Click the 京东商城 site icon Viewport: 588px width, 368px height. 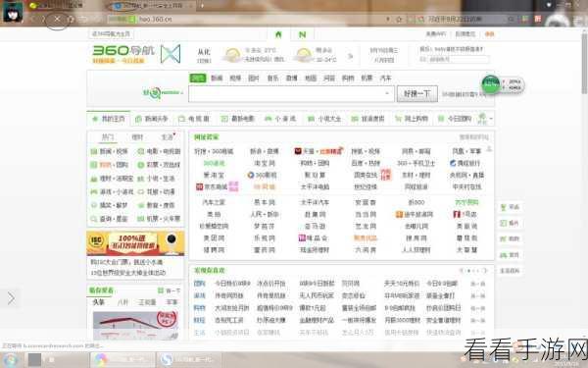pos(200,187)
